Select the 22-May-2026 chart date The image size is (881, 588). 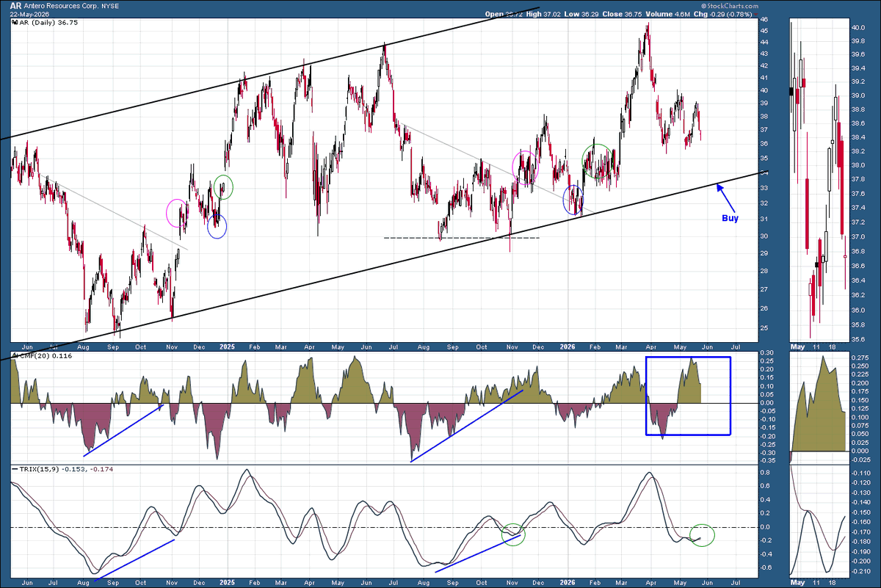[x=31, y=14]
